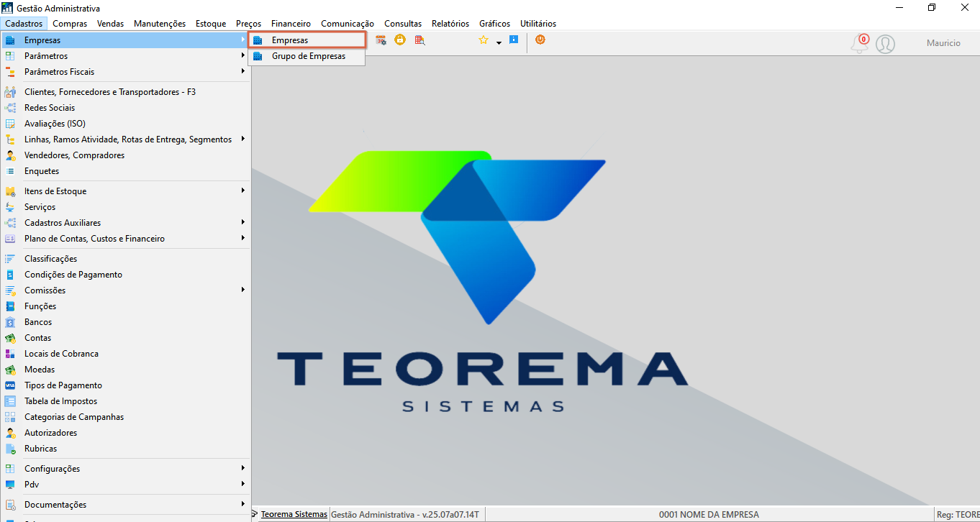Expand the Empresas submenu arrow in the Cadastros menu
The height and width of the screenshot is (522, 980).
(244, 40)
